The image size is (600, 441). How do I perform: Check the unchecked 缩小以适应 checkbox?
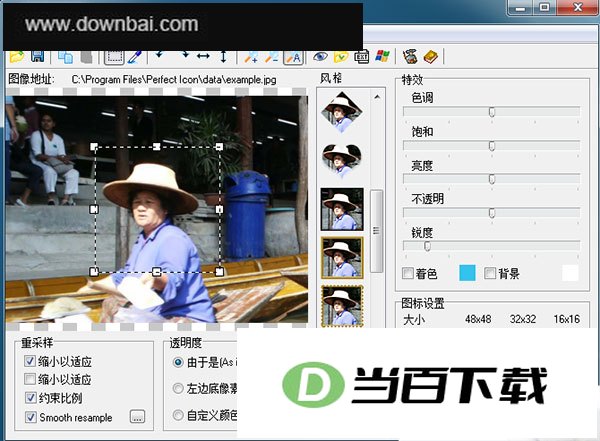[30, 379]
